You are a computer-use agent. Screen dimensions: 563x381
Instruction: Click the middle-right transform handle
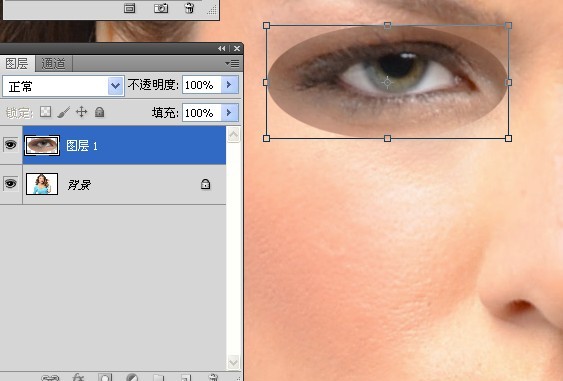pos(508,83)
